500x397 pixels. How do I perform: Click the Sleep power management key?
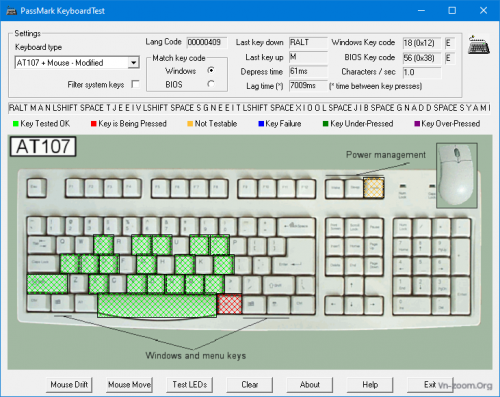click(x=354, y=189)
